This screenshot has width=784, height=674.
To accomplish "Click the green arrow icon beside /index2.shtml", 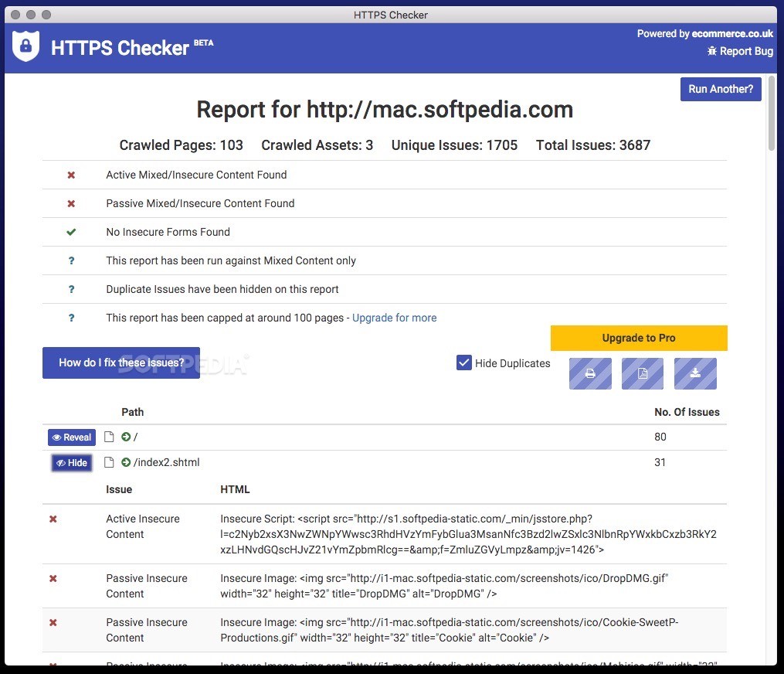I will pos(126,463).
